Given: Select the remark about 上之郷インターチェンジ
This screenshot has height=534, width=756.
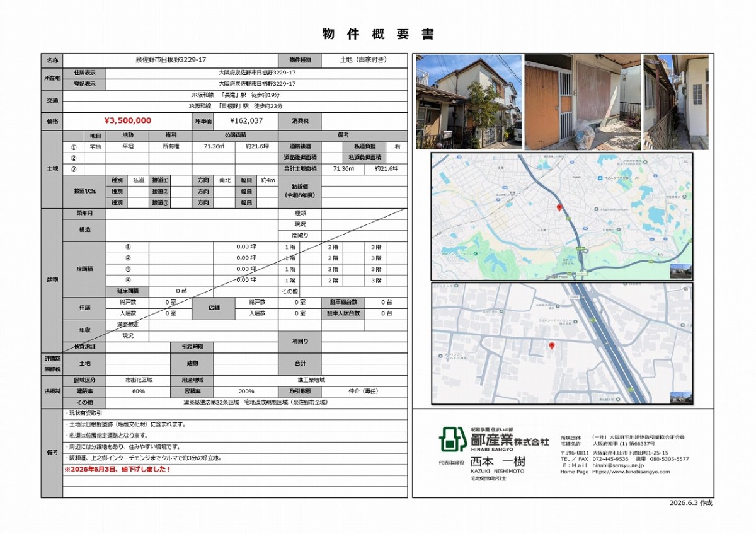Looking at the screenshot, I should point(144,458).
